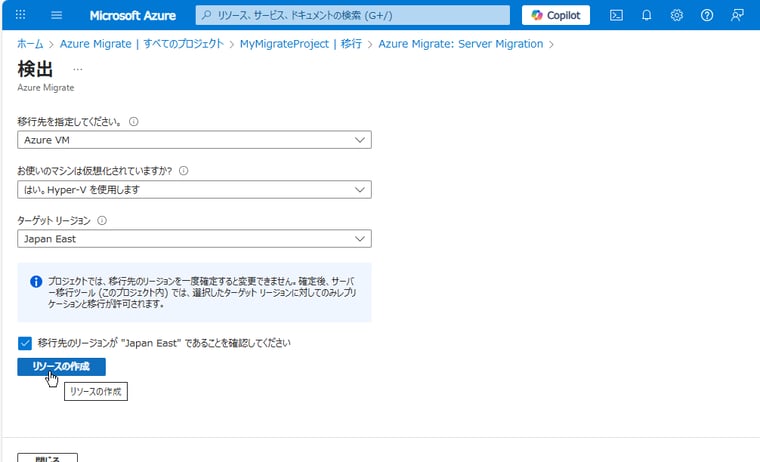Image resolution: width=760 pixels, height=462 pixels.
Task: Focus the resource search box
Action: 353,15
